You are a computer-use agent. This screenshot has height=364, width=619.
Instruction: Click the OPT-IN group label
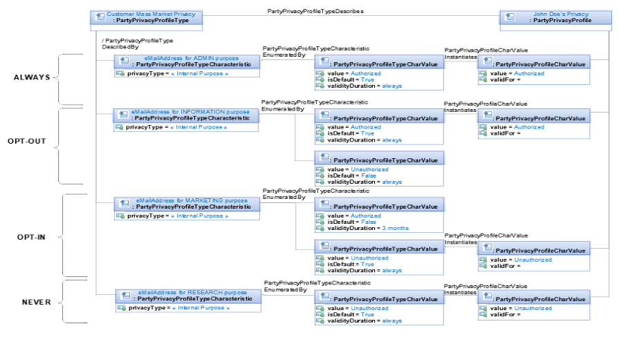(x=31, y=237)
